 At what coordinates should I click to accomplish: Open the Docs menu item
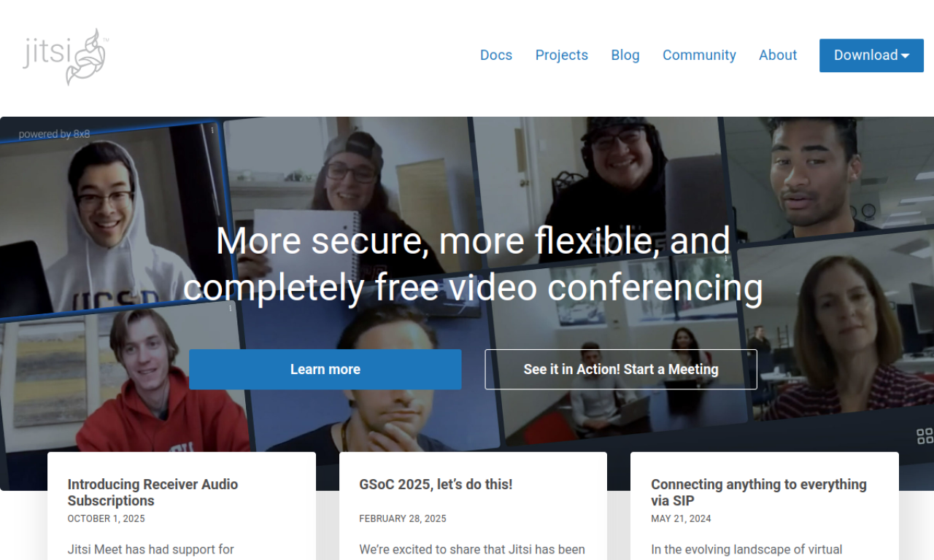496,55
